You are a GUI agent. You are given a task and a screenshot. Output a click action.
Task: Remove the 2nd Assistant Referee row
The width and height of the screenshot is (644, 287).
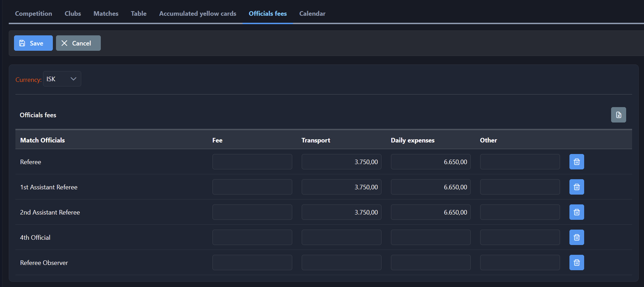(576, 212)
